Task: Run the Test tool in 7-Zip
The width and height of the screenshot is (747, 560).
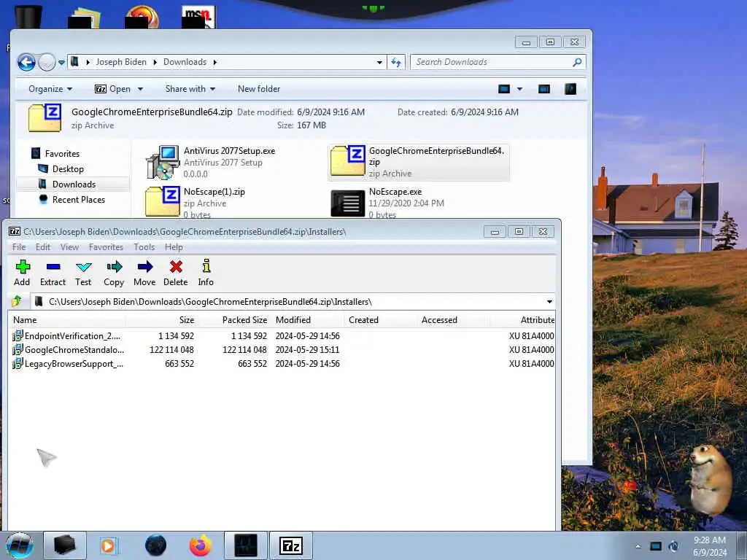Action: pos(83,273)
